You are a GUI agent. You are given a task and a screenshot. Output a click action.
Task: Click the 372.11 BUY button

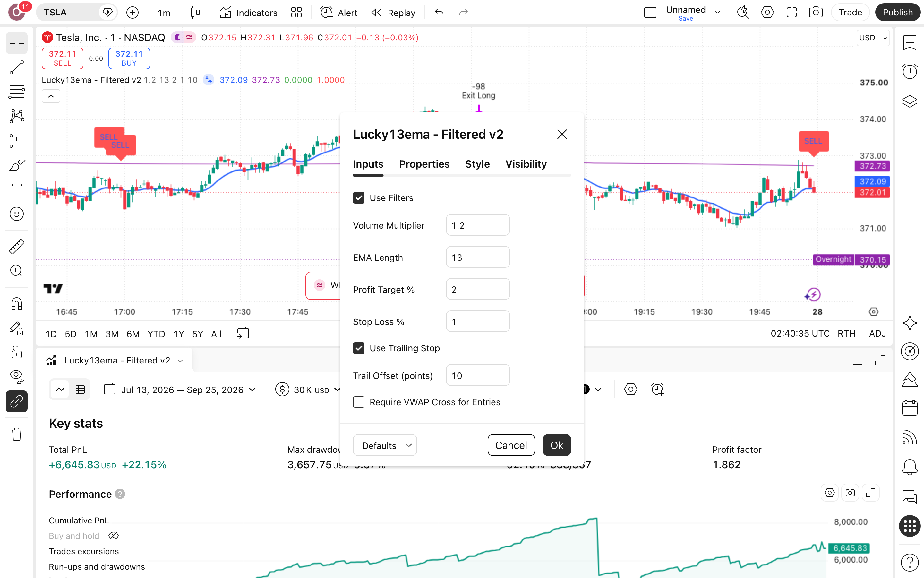129,58
